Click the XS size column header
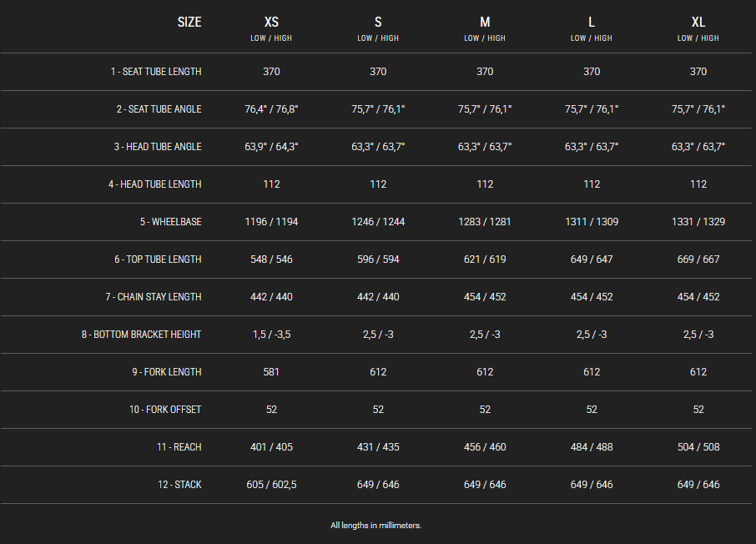756x544 pixels. tap(271, 23)
